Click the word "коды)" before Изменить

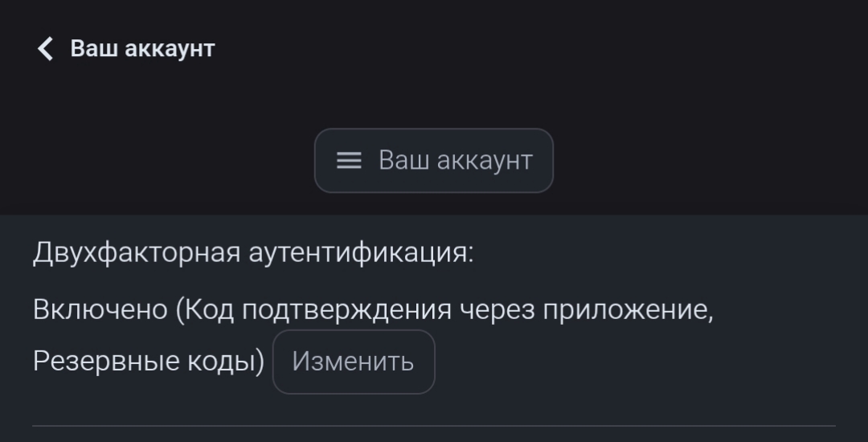(226, 362)
